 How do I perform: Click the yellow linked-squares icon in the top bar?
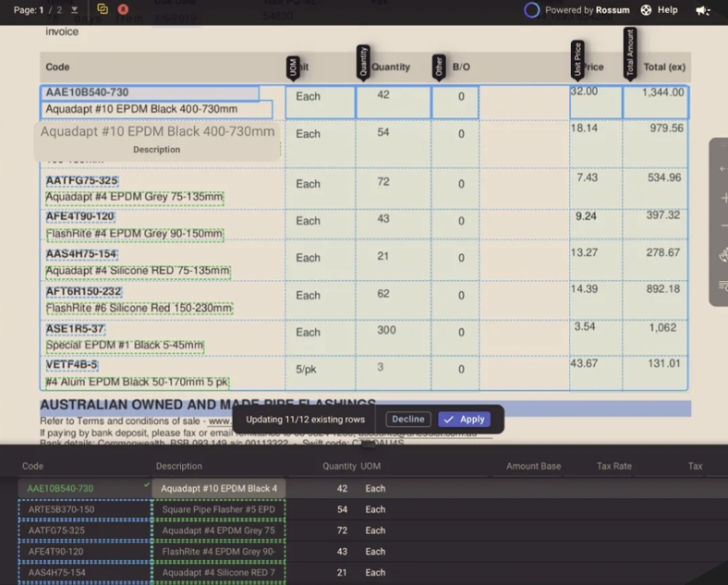point(103,9)
